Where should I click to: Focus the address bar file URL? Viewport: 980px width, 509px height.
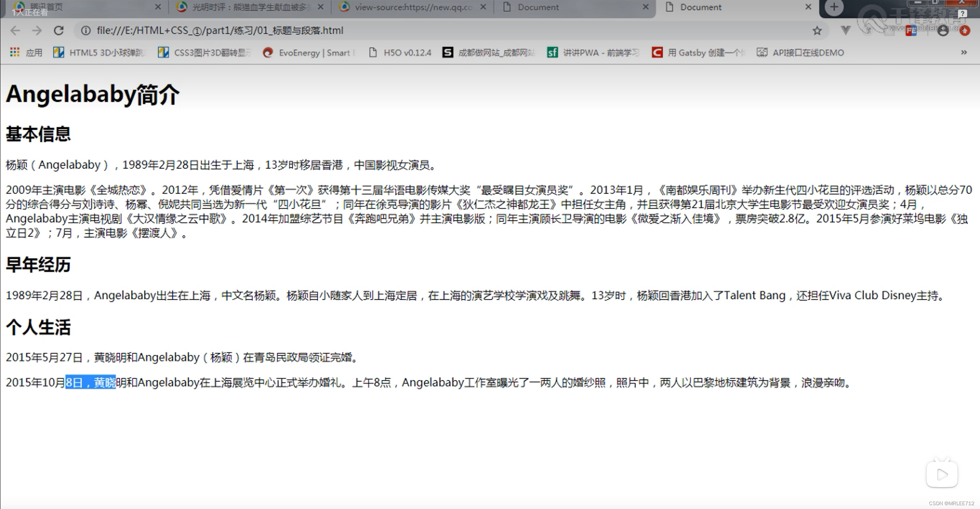220,30
